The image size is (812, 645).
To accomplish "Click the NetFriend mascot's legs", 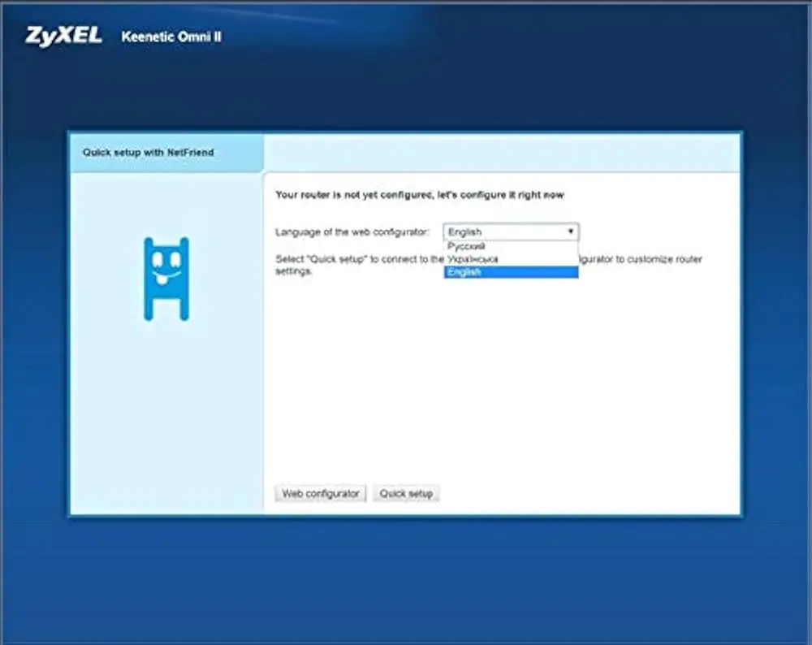I will pos(166,307).
